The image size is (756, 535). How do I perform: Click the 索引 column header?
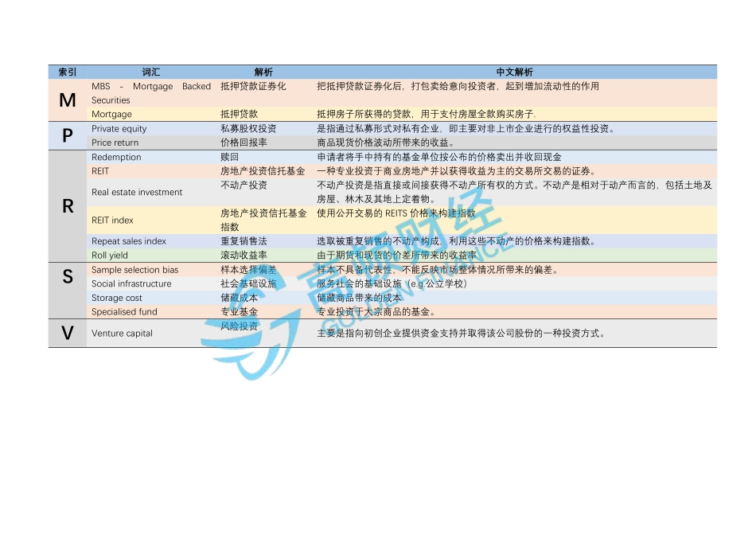[67, 71]
